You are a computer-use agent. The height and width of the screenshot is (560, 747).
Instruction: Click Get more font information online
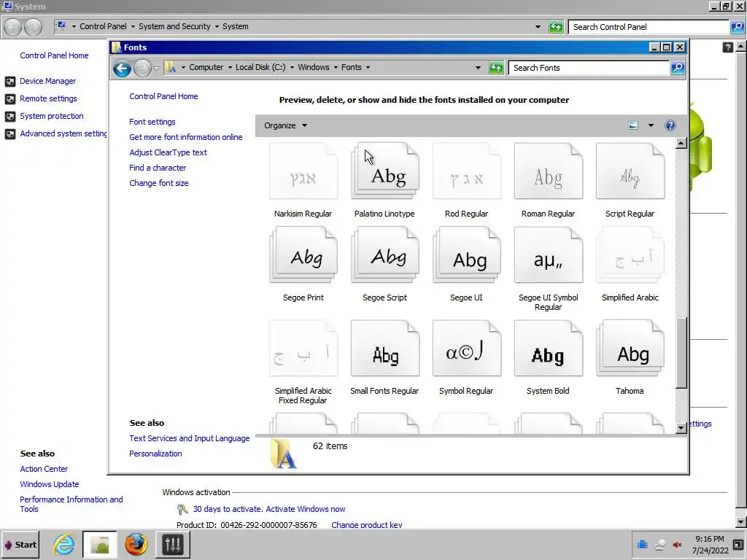pyautogui.click(x=186, y=137)
